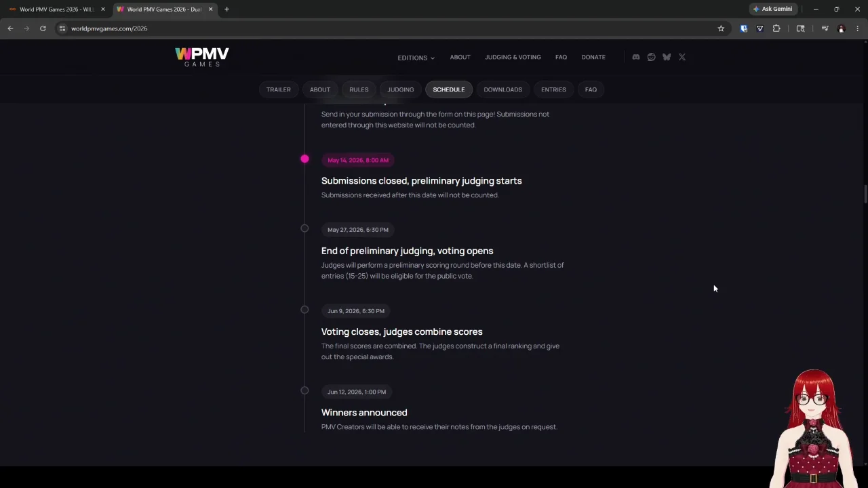Select the Downloads section tab
Viewport: 868px width, 488px height.
click(502, 89)
